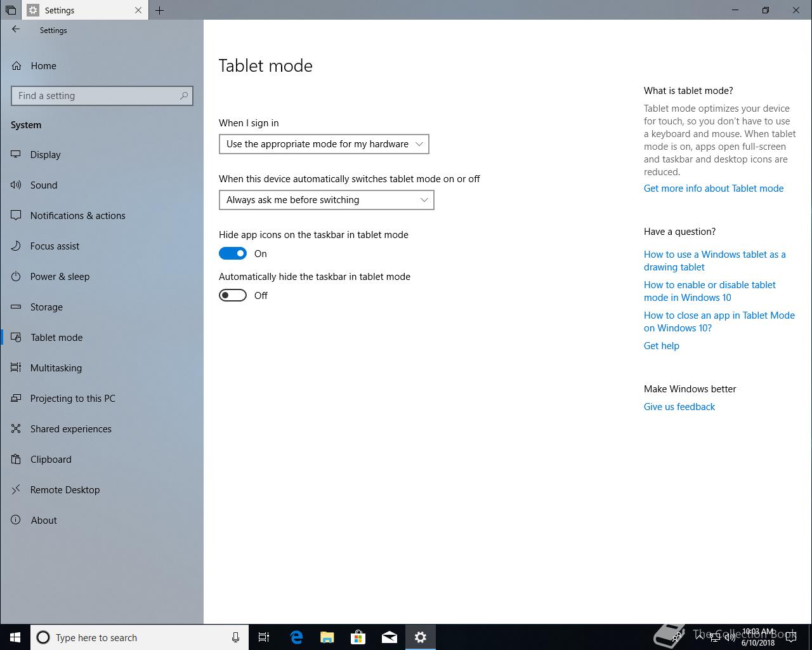Click the microphone icon in search box
The image size is (812, 650).
coord(235,637)
